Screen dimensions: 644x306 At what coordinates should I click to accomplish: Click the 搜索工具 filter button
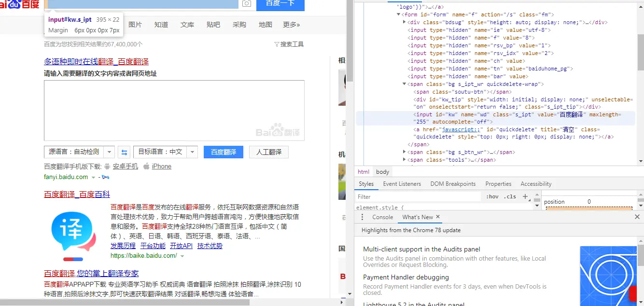point(289,44)
